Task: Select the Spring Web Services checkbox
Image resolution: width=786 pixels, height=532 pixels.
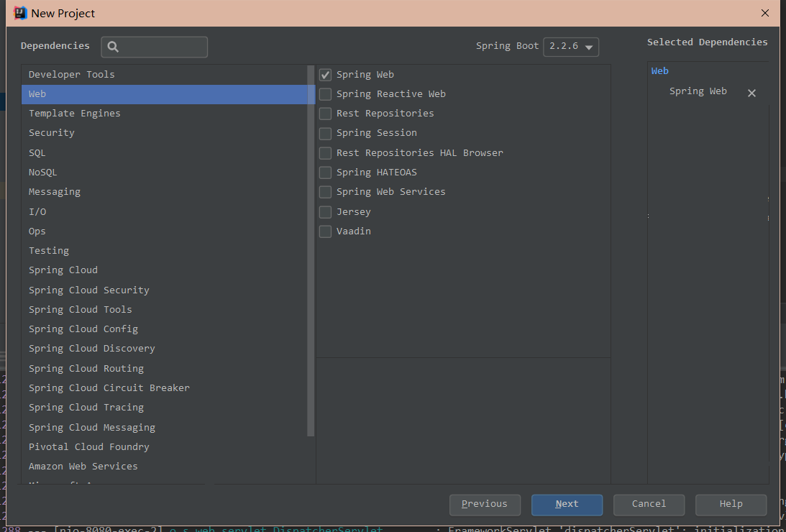Action: click(x=325, y=193)
